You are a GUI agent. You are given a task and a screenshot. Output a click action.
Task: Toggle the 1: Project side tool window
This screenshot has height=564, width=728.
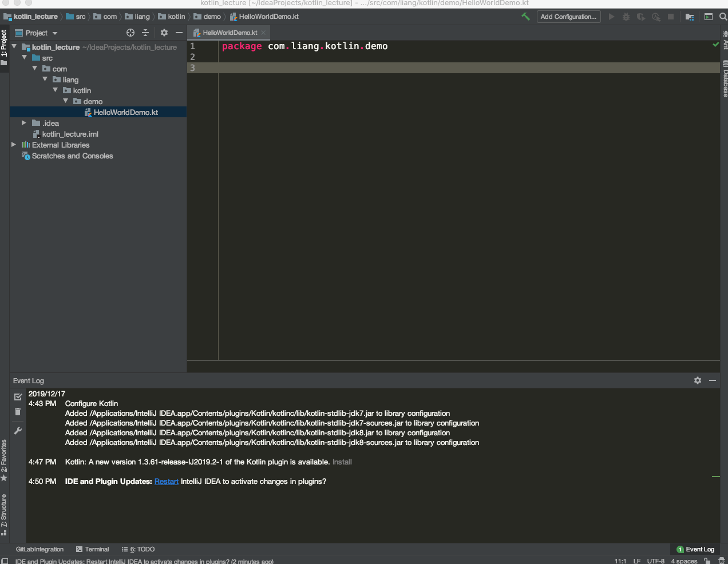pyautogui.click(x=4, y=47)
